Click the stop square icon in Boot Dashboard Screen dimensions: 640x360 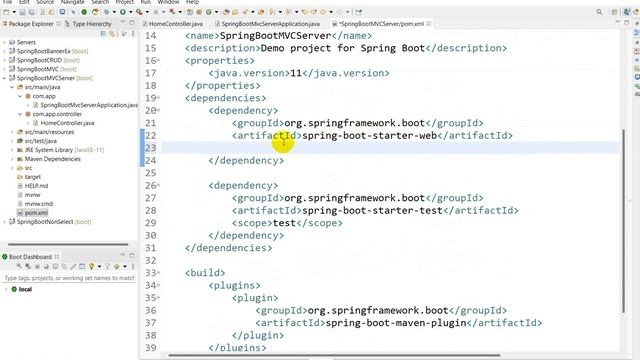37,267
